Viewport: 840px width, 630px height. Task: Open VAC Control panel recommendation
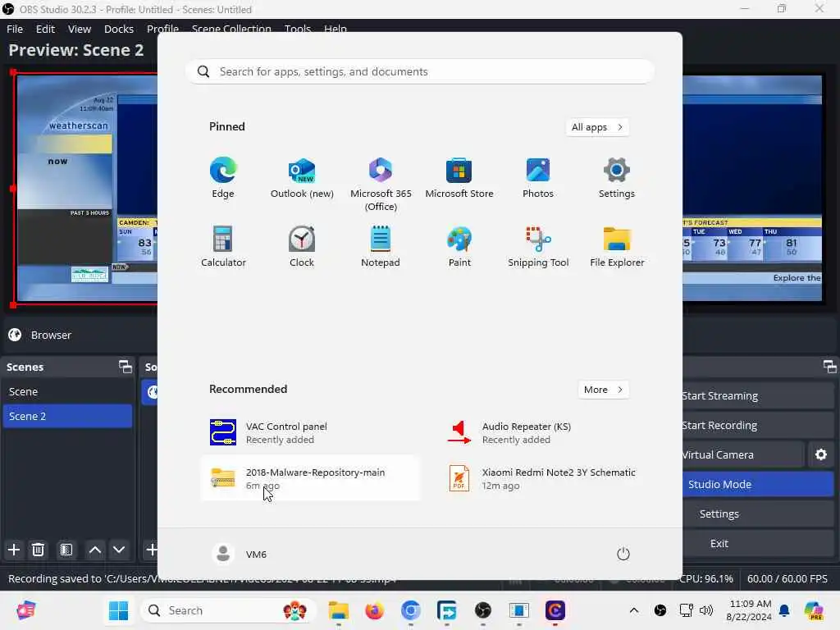click(x=311, y=432)
